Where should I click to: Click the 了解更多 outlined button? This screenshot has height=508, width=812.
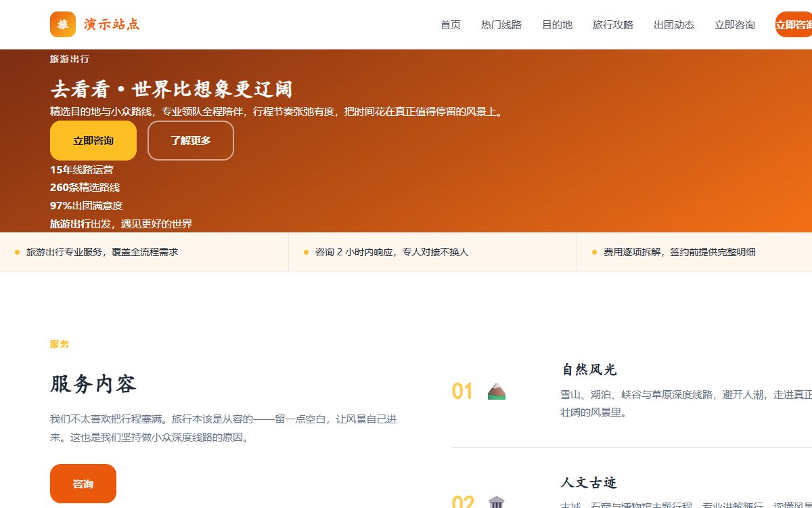coord(191,141)
